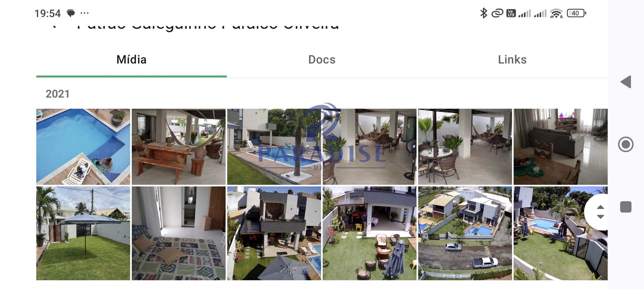Screen dimensions: 644x289
Task: Open aerial photo with cars on street
Action: 465,233
